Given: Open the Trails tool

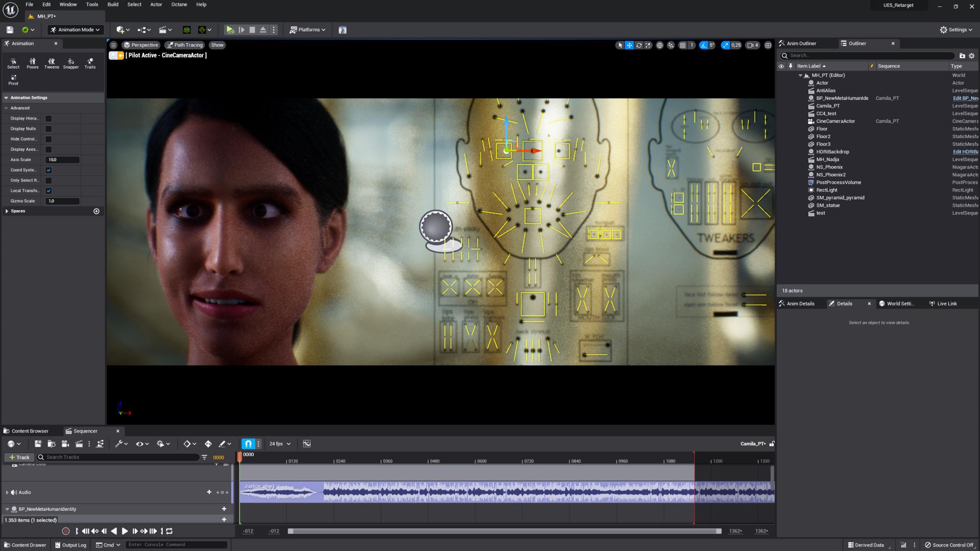Looking at the screenshot, I should point(90,63).
